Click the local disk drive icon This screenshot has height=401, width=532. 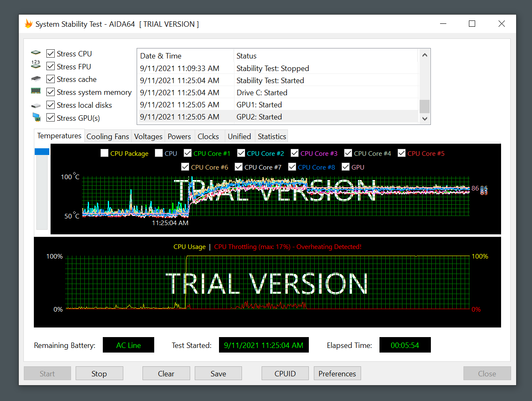pyautogui.click(x=36, y=106)
